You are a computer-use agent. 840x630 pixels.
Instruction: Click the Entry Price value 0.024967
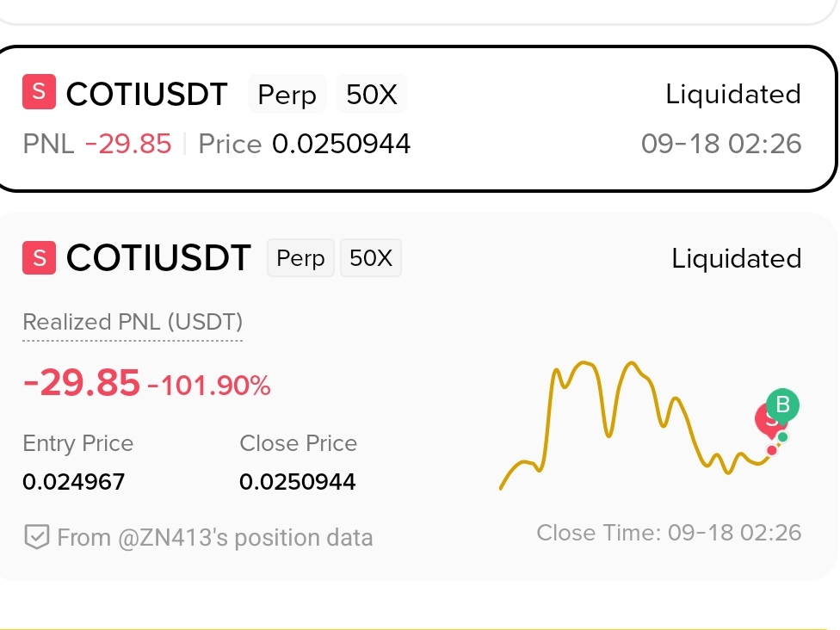[74, 482]
